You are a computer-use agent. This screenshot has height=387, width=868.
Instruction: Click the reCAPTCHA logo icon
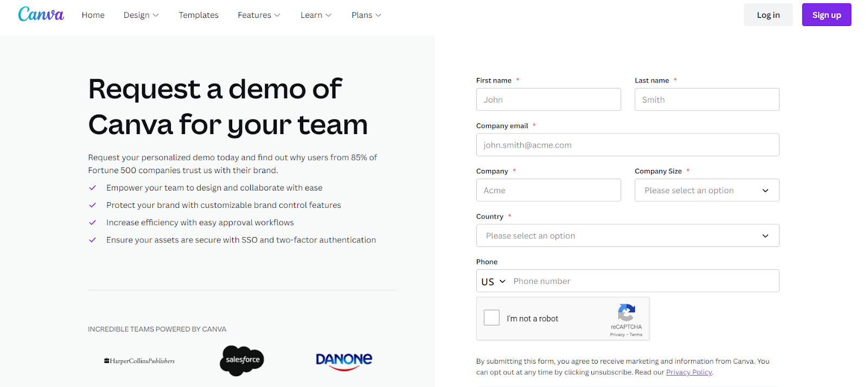[626, 312]
